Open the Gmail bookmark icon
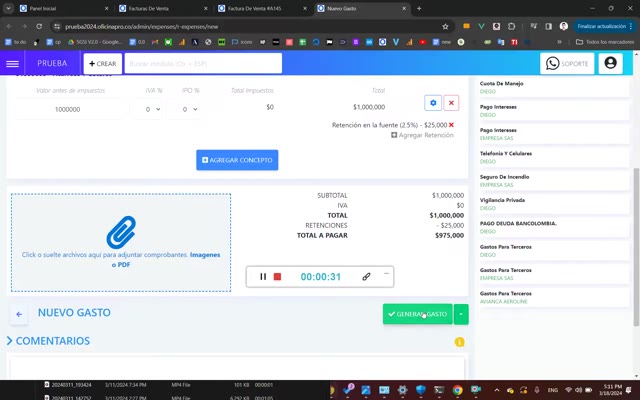This screenshot has height=400, width=640. pyautogui.click(x=155, y=42)
